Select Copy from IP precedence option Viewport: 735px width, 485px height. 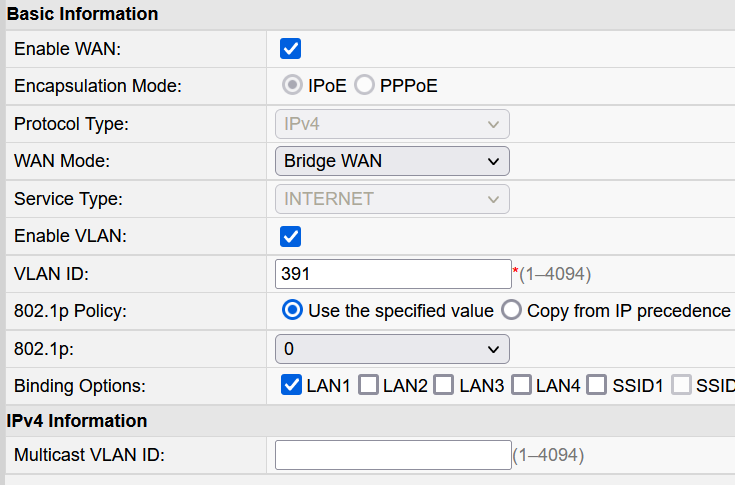511,310
